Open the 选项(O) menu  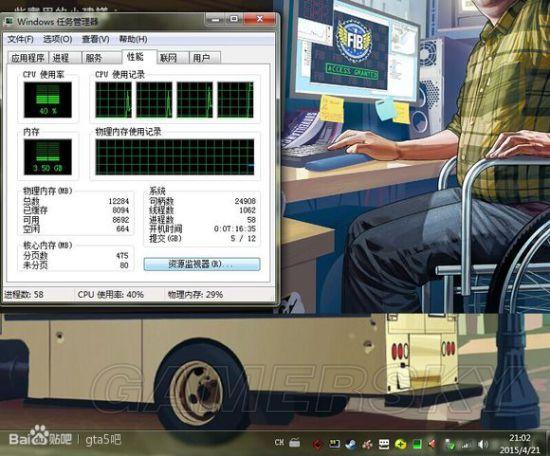tap(58, 39)
